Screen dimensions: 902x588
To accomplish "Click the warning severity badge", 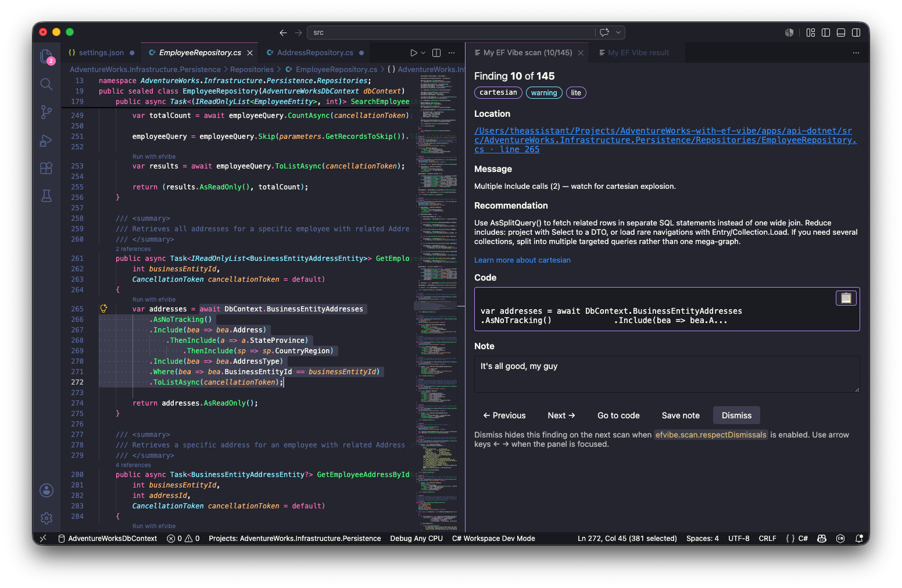I will tap(544, 93).
